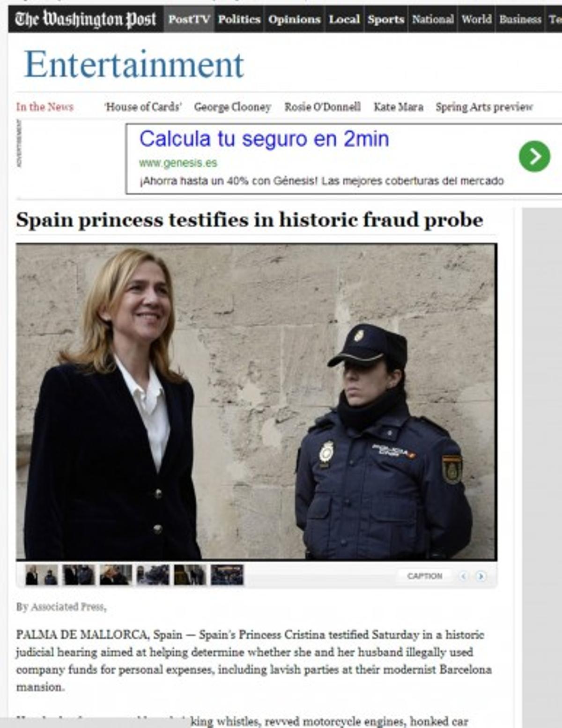The width and height of the screenshot is (562, 728).
Task: Open the Politics section
Action: pos(239,19)
